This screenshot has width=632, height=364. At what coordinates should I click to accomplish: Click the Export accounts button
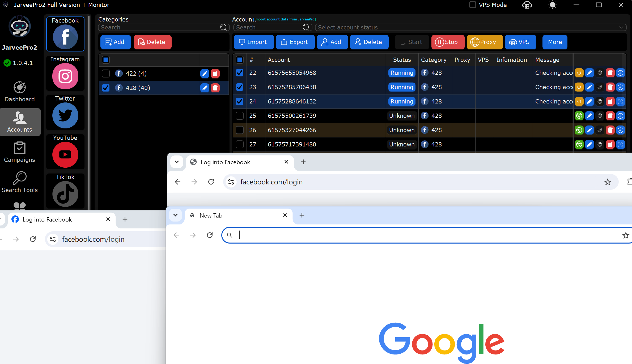[x=295, y=42]
